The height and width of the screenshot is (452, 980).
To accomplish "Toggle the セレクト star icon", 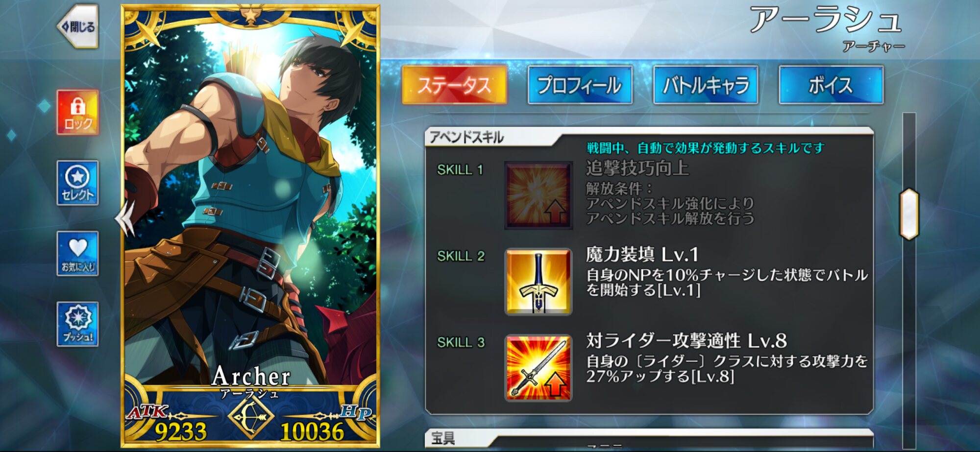I will pyautogui.click(x=78, y=183).
